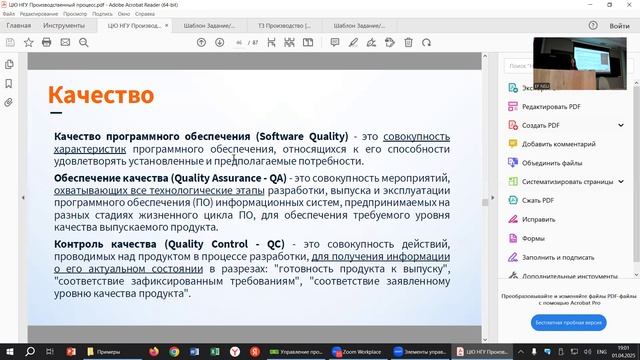Open the Редактирование menu
Screen dimensions: 640x360
click(39, 14)
